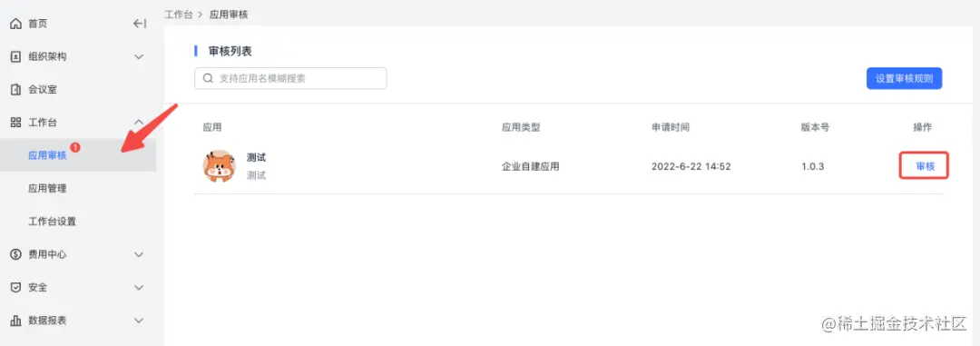
Task: Click the gray 测试 app description
Action: click(256, 176)
